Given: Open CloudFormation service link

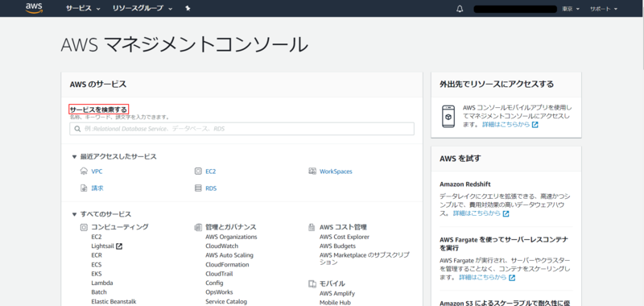Looking at the screenshot, I should coord(227,264).
